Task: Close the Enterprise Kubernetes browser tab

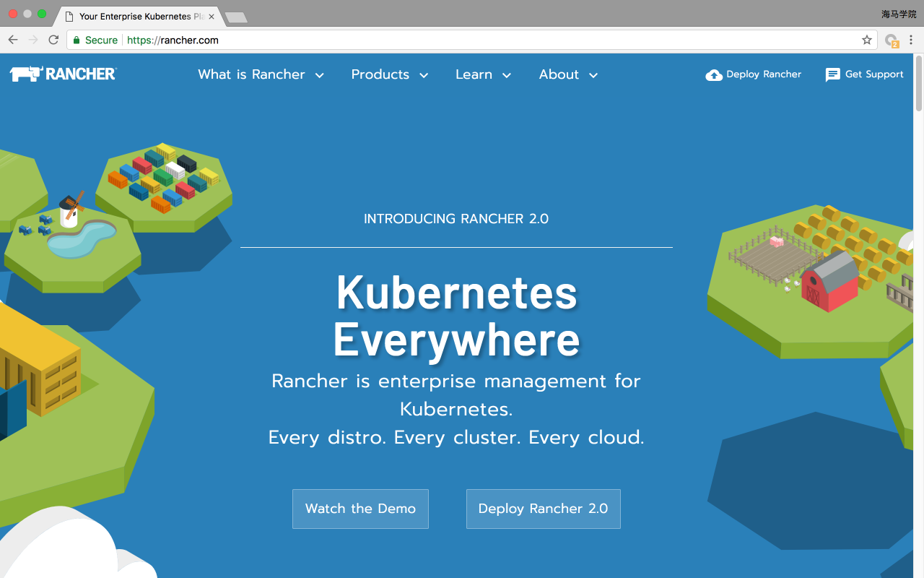Action: pos(212,16)
